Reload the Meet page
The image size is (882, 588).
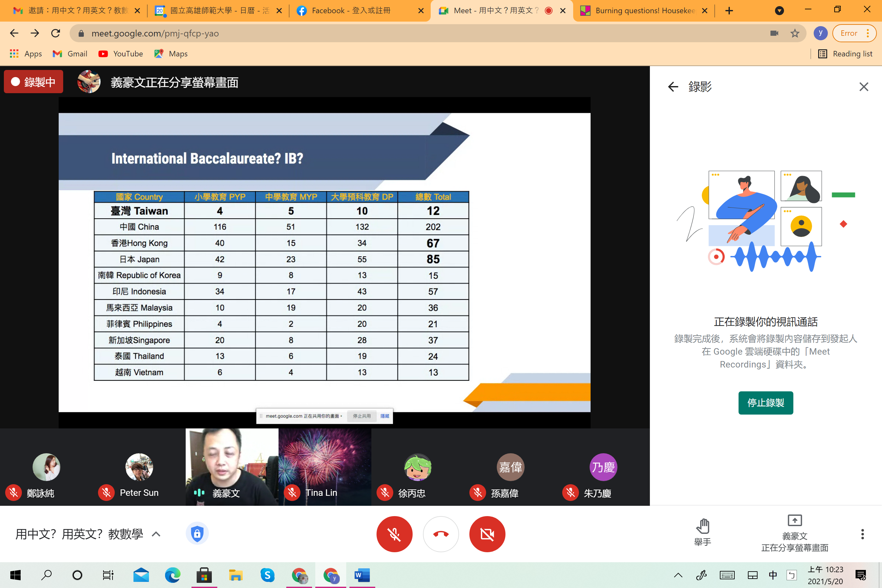[x=55, y=34]
